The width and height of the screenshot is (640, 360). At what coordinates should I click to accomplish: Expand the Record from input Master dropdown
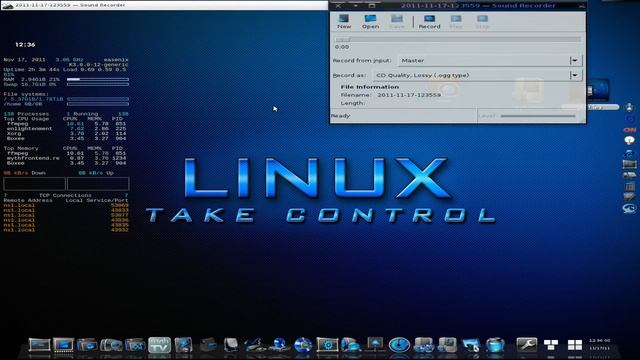click(490, 60)
